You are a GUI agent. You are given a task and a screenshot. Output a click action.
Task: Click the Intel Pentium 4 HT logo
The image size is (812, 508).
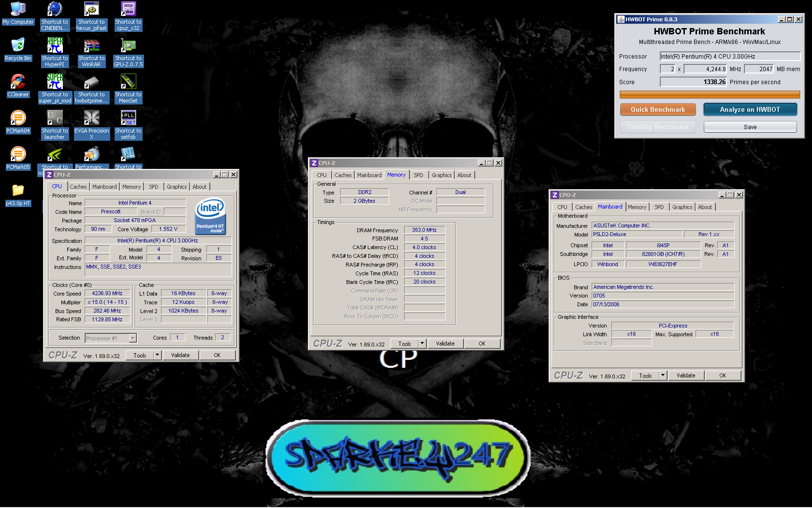pyautogui.click(x=210, y=216)
